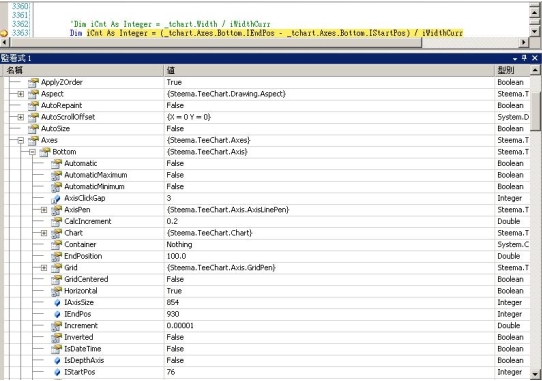Click the breakpoint arrow icon on line 3363
Screen dimensions: 542x381
click(4, 33)
